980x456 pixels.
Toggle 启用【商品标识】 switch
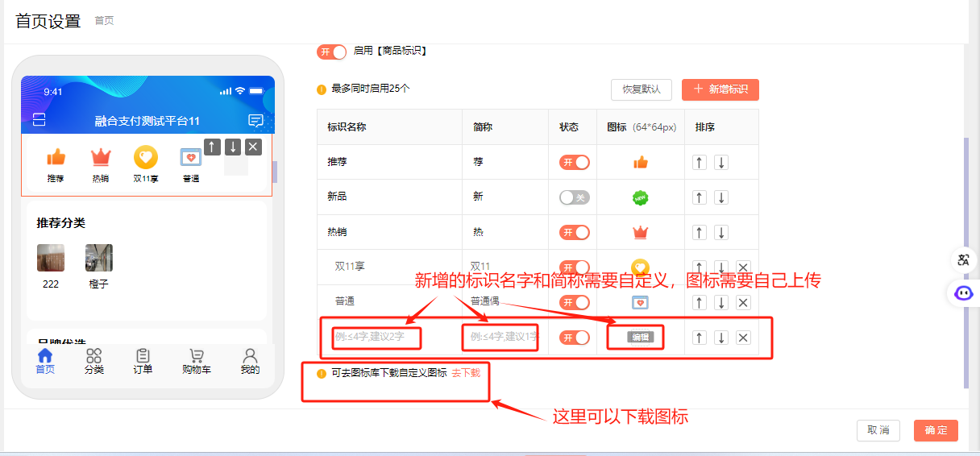(331, 52)
